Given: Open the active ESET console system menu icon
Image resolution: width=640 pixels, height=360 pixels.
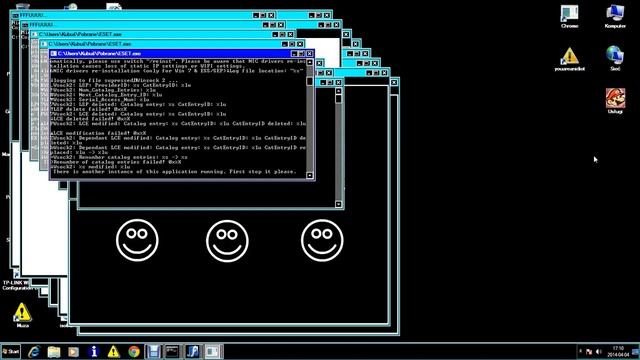Looking at the screenshot, I should [x=53, y=53].
